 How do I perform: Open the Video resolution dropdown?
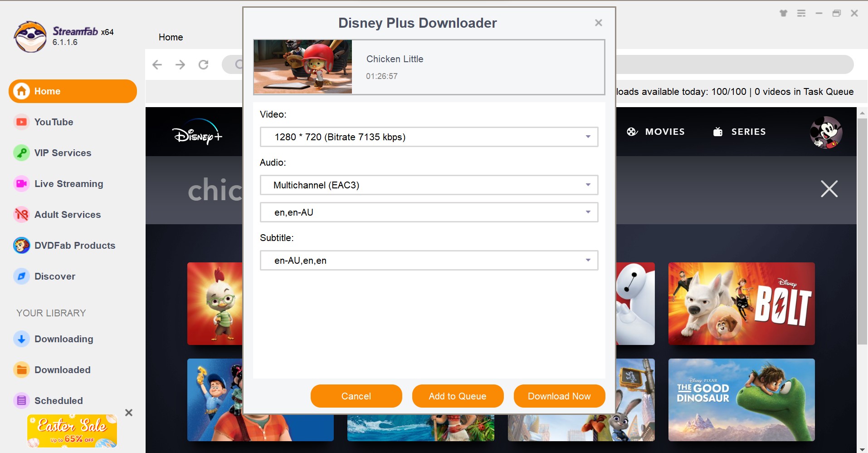point(429,137)
